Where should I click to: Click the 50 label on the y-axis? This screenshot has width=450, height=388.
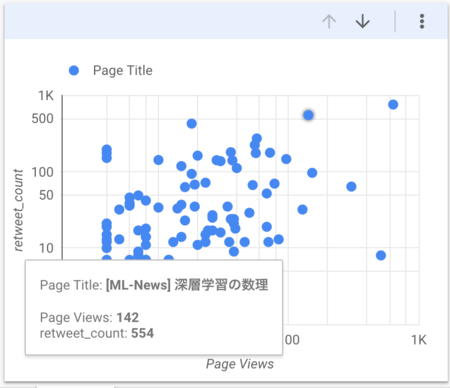[46, 195]
